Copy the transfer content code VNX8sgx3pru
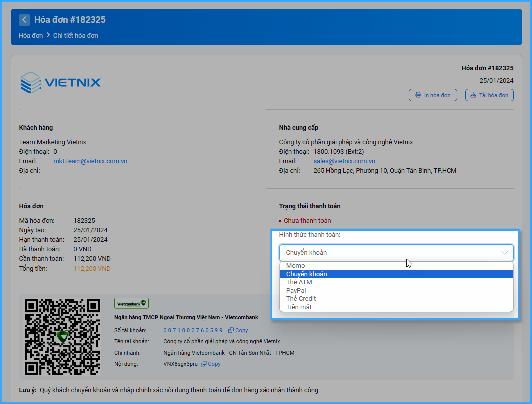Image resolution: width=532 pixels, height=404 pixels. pos(211,364)
